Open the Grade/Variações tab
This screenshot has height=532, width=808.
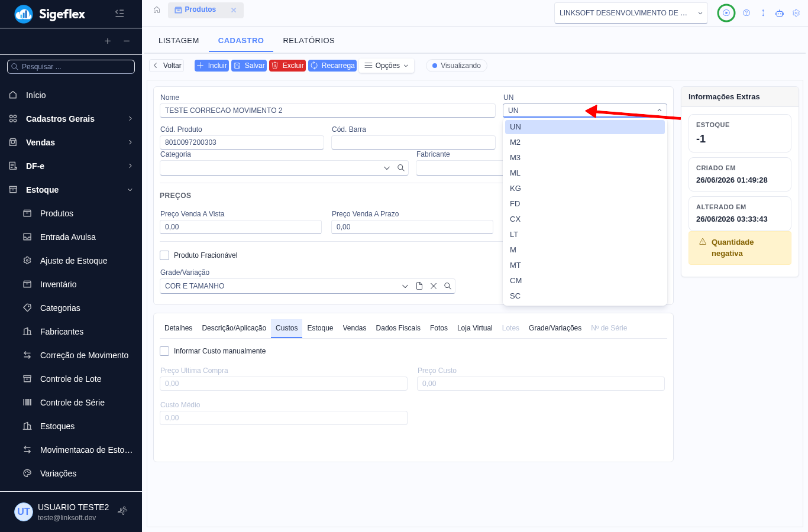tap(555, 328)
